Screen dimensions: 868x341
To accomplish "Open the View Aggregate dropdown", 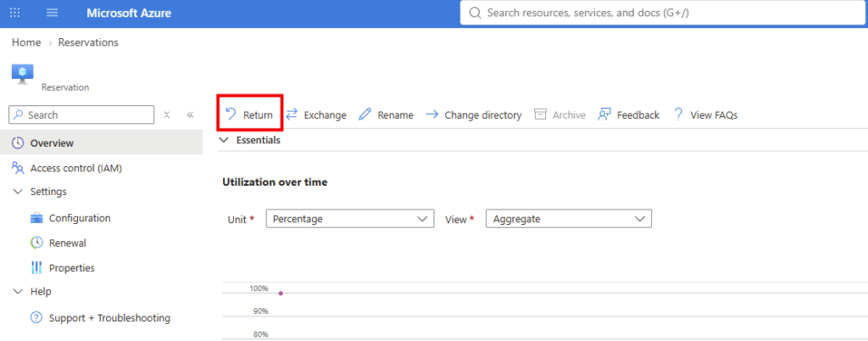I will pos(569,219).
